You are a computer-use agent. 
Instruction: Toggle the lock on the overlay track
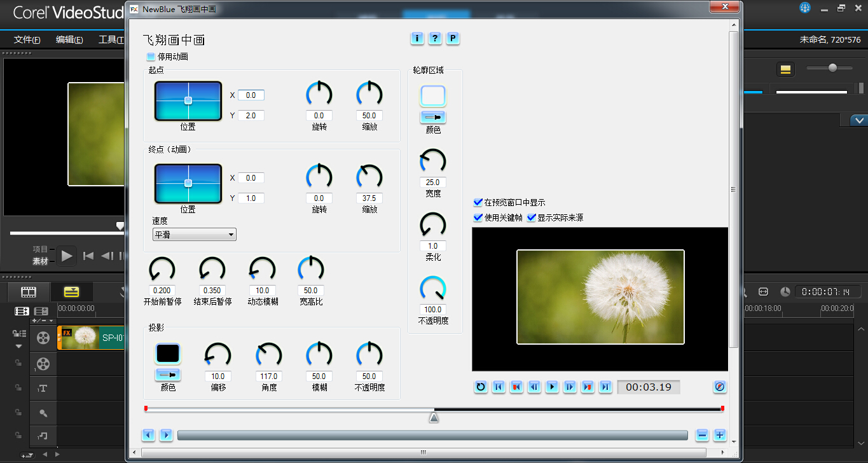click(x=18, y=363)
